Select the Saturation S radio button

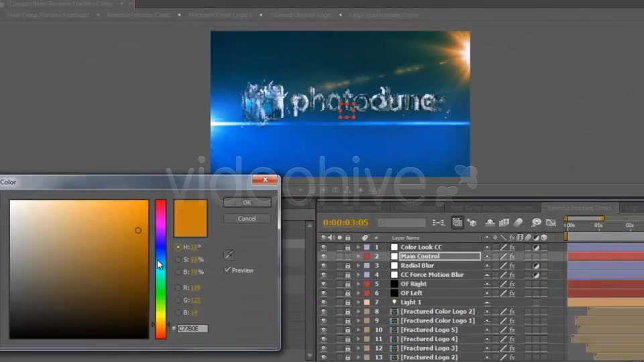178,259
